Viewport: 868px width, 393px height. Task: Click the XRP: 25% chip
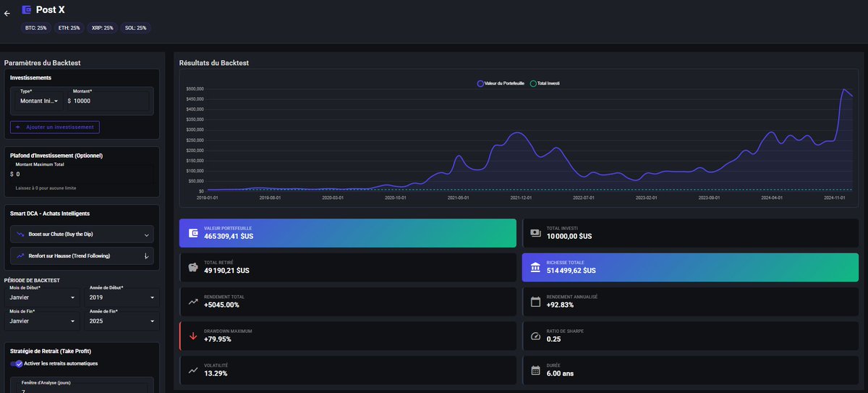coord(102,28)
